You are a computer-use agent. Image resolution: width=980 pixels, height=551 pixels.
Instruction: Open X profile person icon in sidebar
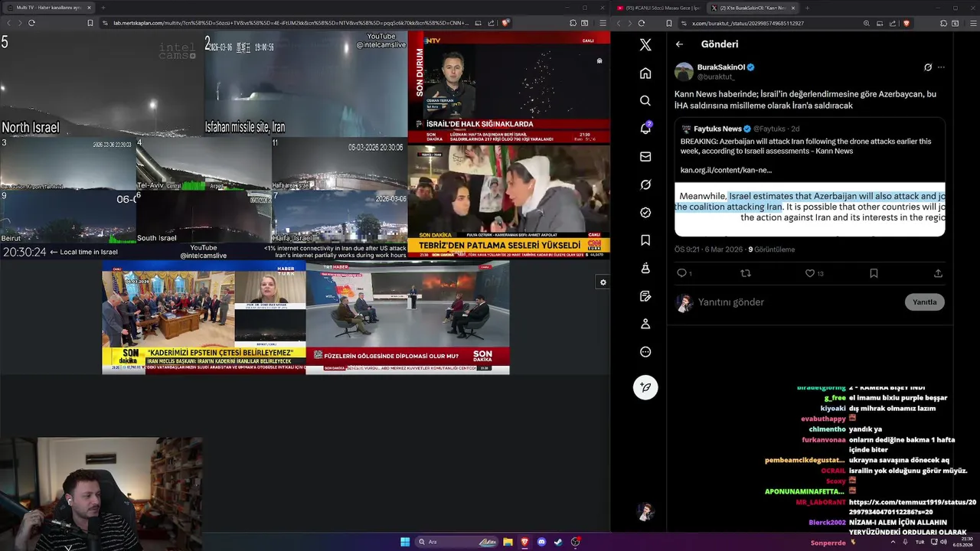point(645,324)
